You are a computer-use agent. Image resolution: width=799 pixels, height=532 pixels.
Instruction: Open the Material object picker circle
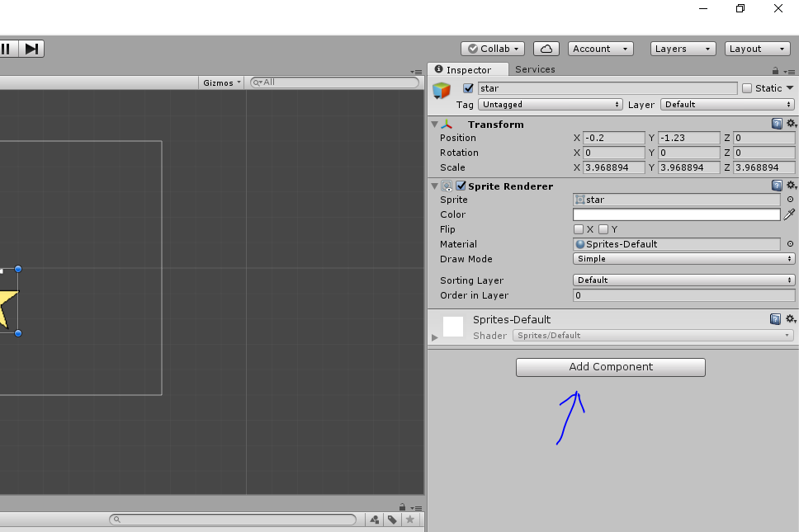click(x=790, y=244)
